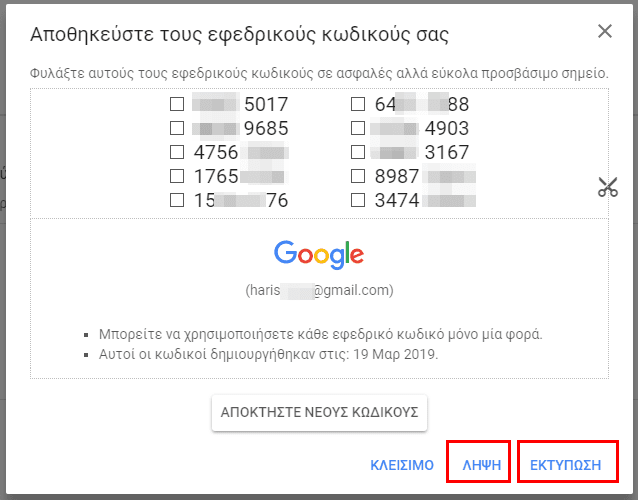
Task: Tick the checkbox for code ending 3167
Action: (x=358, y=152)
